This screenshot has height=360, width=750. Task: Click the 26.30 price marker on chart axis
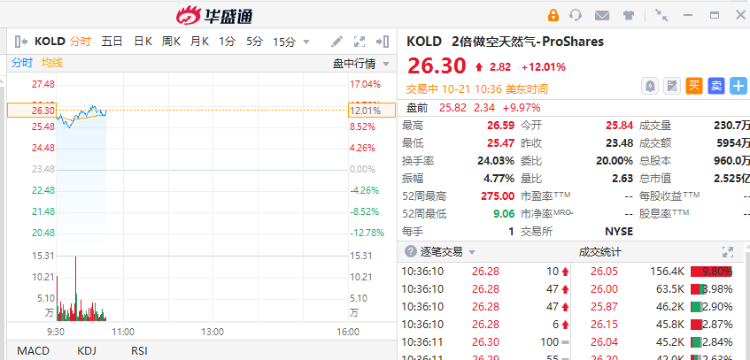click(32, 110)
